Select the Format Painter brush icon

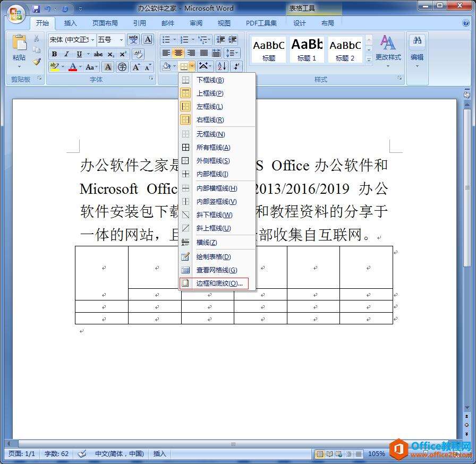pos(37,62)
